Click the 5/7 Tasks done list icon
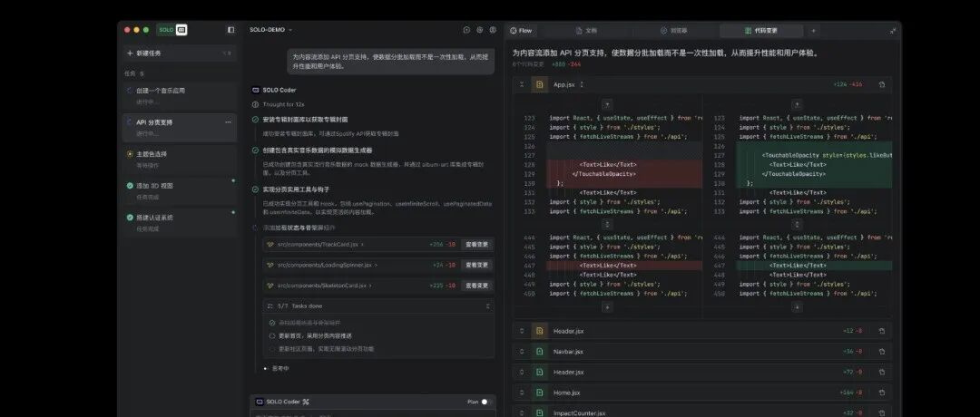 click(270, 305)
